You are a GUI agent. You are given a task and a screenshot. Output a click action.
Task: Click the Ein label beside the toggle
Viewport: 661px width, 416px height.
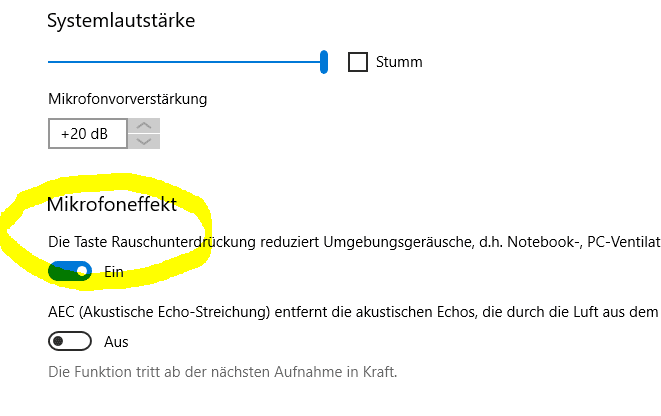[x=114, y=271]
